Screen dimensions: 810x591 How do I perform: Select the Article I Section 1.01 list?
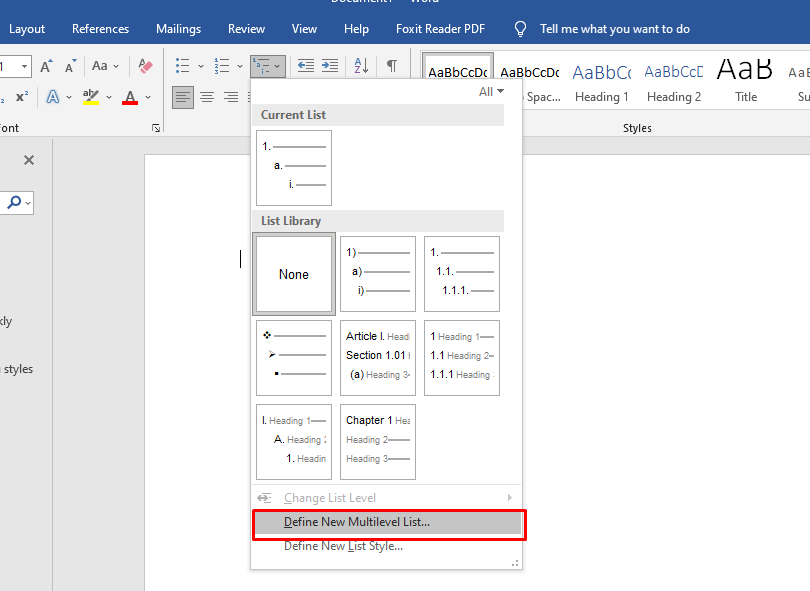[378, 357]
